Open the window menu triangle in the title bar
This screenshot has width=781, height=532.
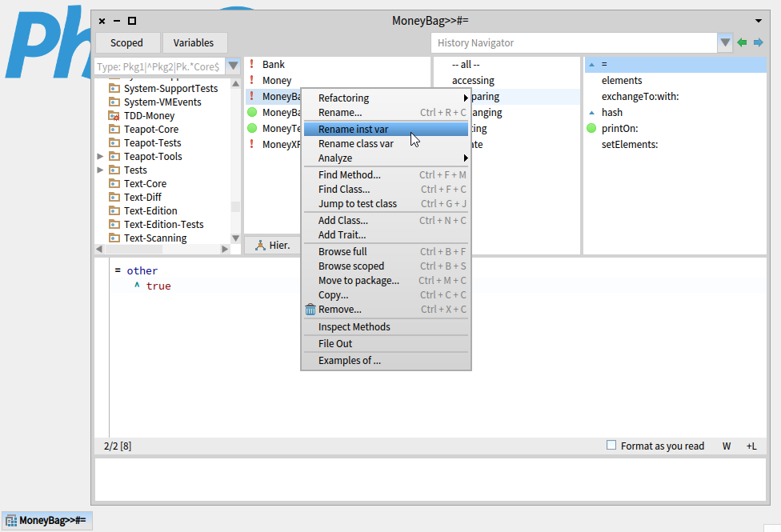click(758, 21)
